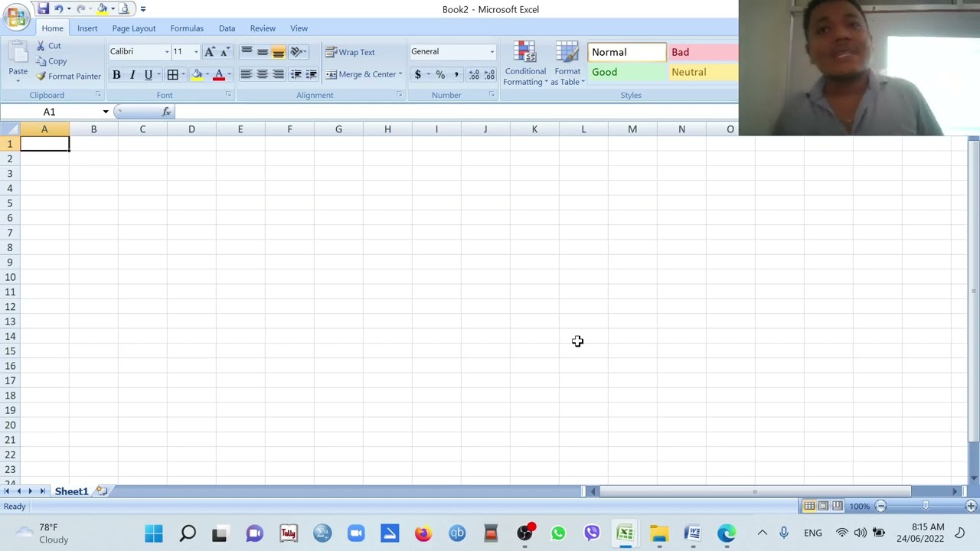Viewport: 980px width, 551px height.
Task: Apply comma style
Action: pos(456,74)
